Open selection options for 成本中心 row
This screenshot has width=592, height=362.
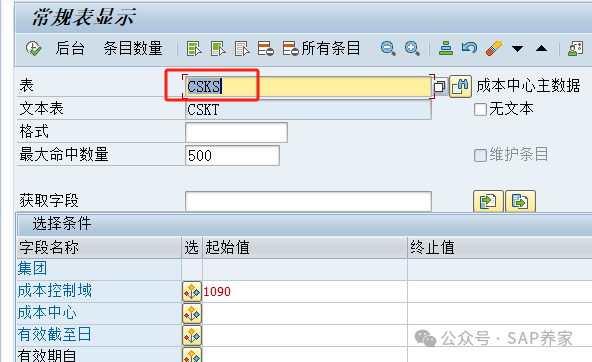[192, 314]
